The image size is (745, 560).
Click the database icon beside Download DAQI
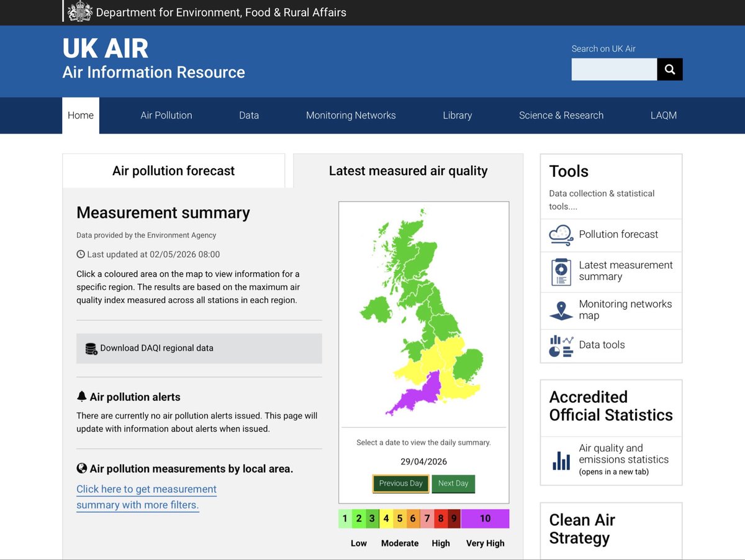pos(91,348)
